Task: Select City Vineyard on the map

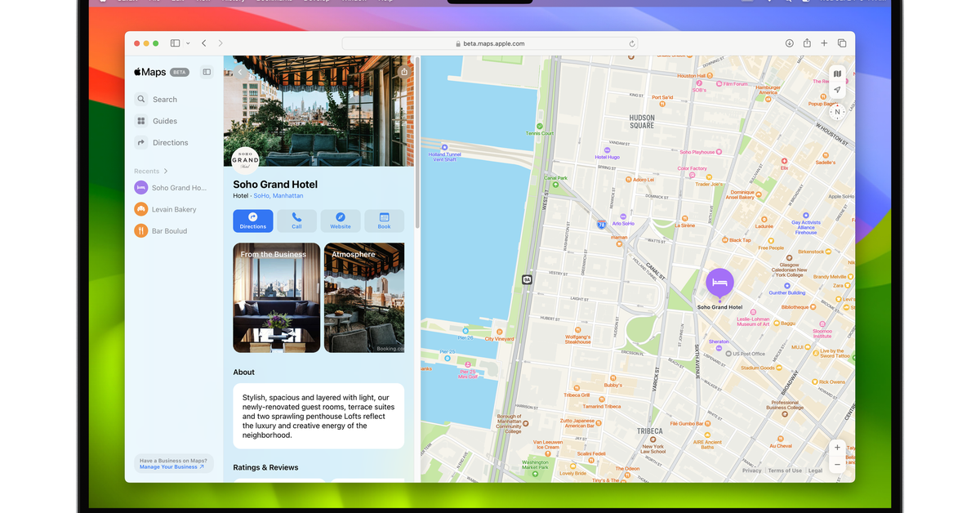Action: tap(500, 336)
